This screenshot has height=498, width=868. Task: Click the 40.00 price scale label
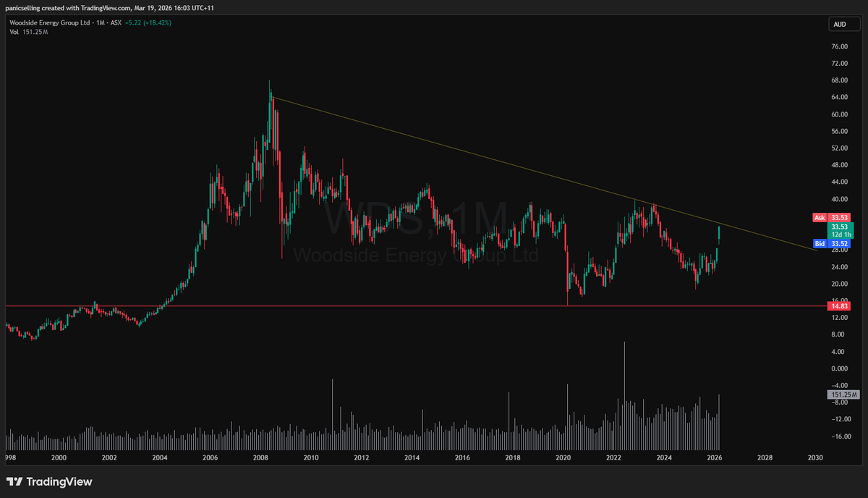839,199
